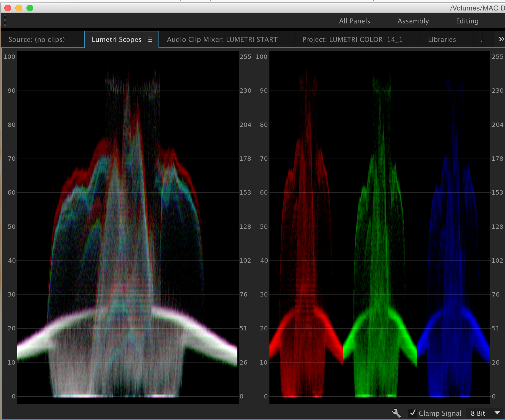Screen dimensions: 505x420
Task: Choose the Editing workspace
Action: tap(467, 21)
